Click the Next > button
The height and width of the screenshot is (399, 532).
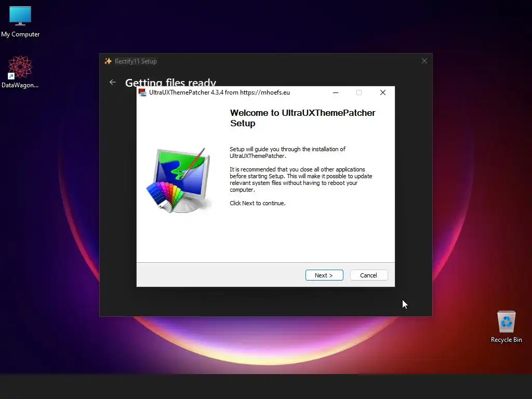324,275
